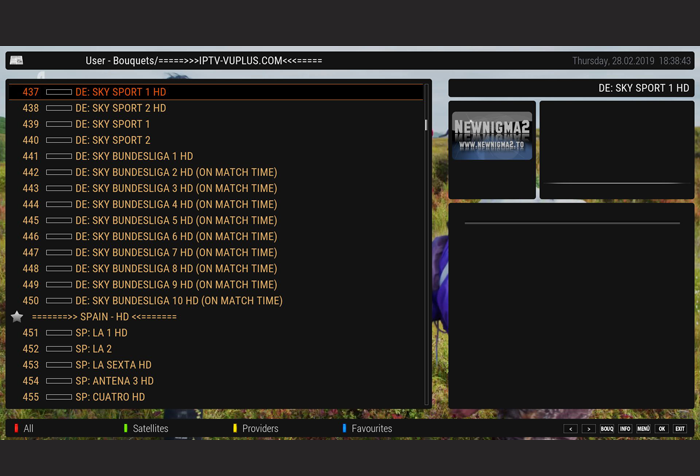Select channel 451 SP: LA 1 HD
The width and height of the screenshot is (700, 476).
click(x=216, y=333)
